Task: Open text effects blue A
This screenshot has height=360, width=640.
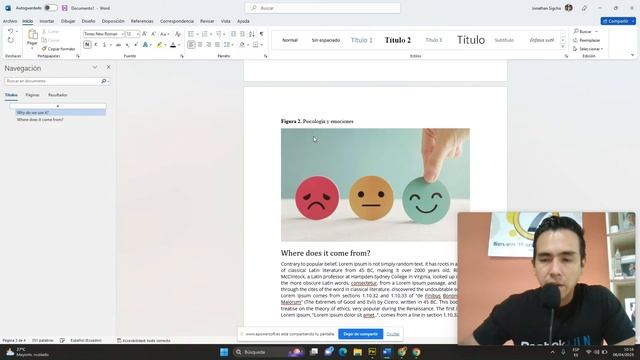Action: 145,45
